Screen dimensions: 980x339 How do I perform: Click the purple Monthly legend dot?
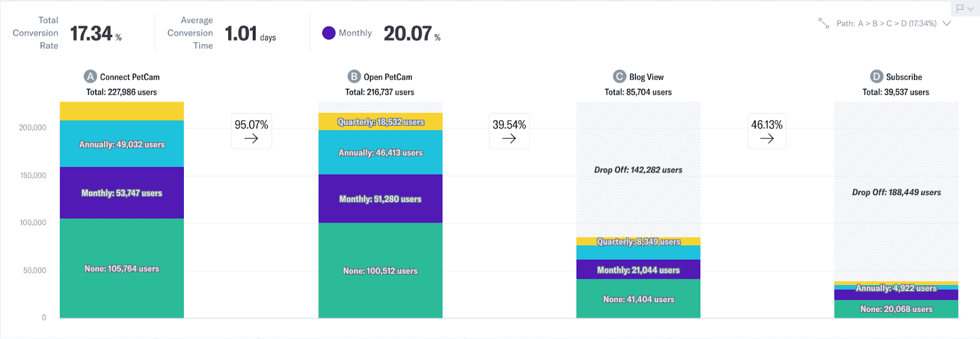coord(329,33)
